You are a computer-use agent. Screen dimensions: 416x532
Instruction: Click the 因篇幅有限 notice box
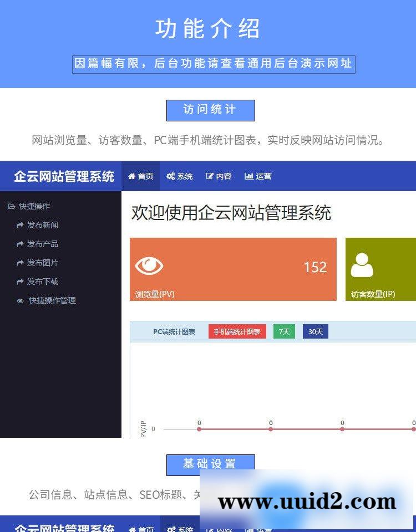coord(214,64)
